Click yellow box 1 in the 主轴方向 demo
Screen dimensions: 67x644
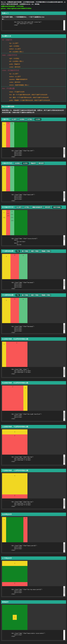click(4, 135)
